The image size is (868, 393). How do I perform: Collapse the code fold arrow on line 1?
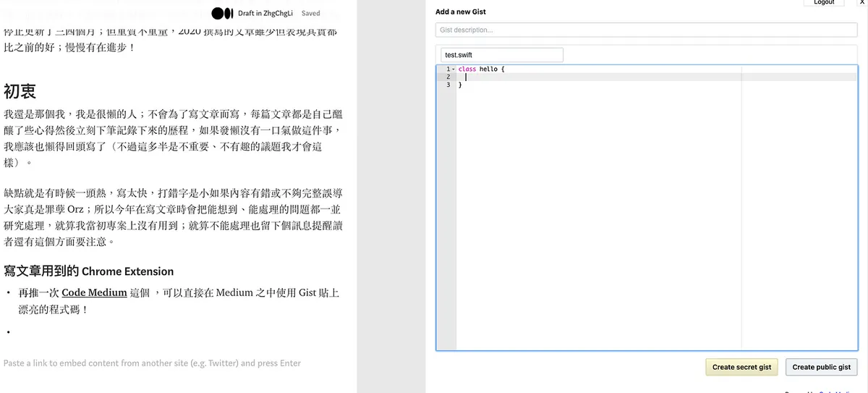click(x=454, y=69)
